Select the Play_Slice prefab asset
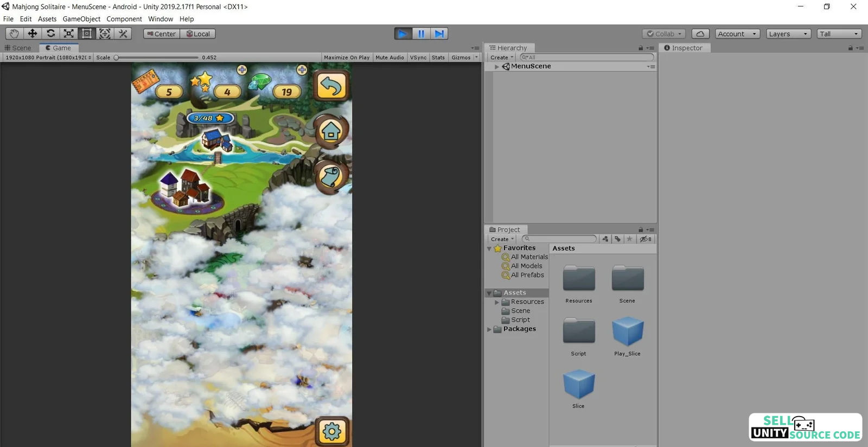This screenshot has width=868, height=447. (x=628, y=336)
